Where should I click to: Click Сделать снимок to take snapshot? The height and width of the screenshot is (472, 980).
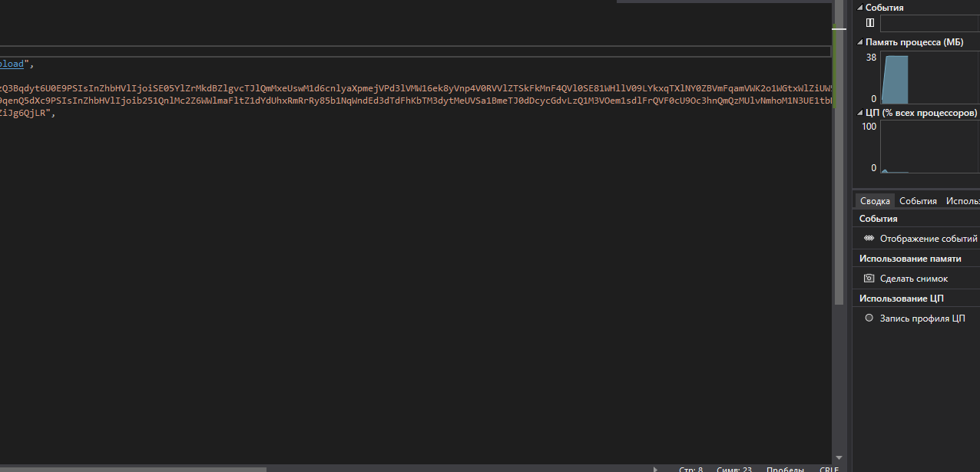point(913,279)
